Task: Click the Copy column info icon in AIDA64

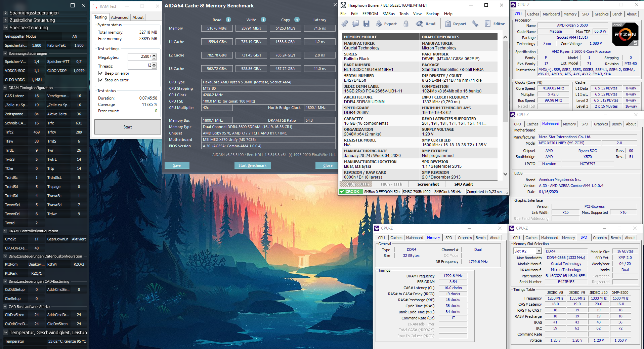Action: (x=297, y=20)
